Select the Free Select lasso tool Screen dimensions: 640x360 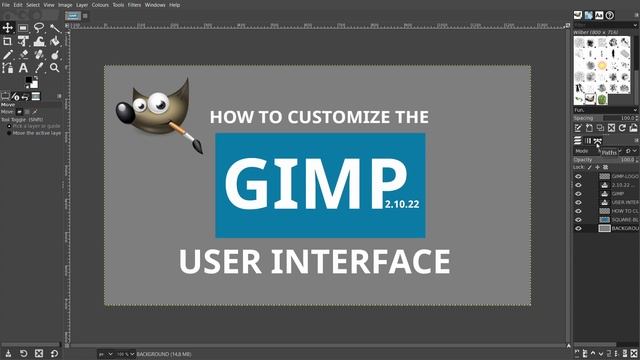39,28
